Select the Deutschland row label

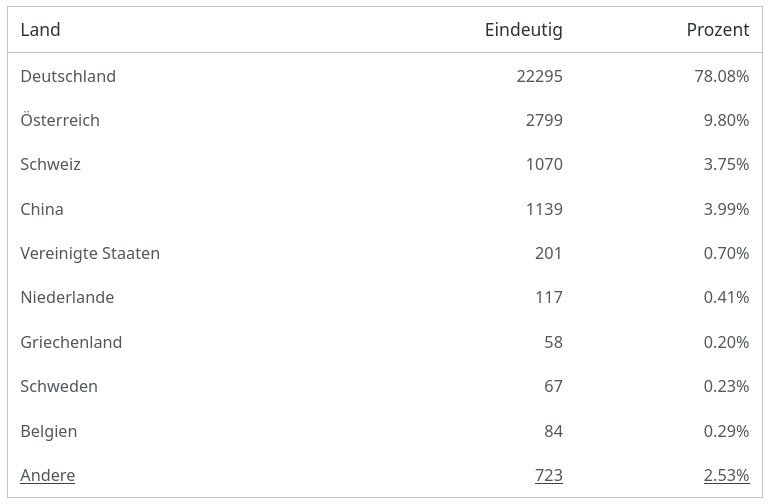pyautogui.click(x=68, y=76)
